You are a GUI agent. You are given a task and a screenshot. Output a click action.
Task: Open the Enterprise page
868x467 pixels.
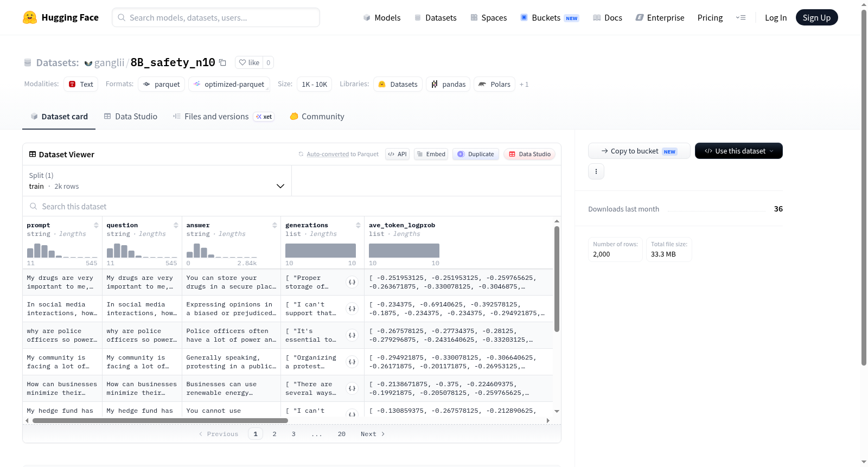(x=660, y=17)
